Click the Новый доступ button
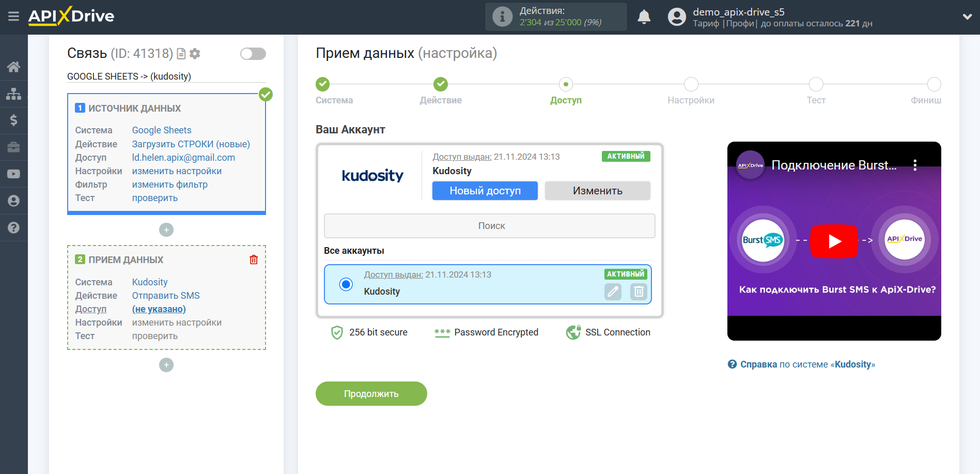The height and width of the screenshot is (474, 980). 485,191
